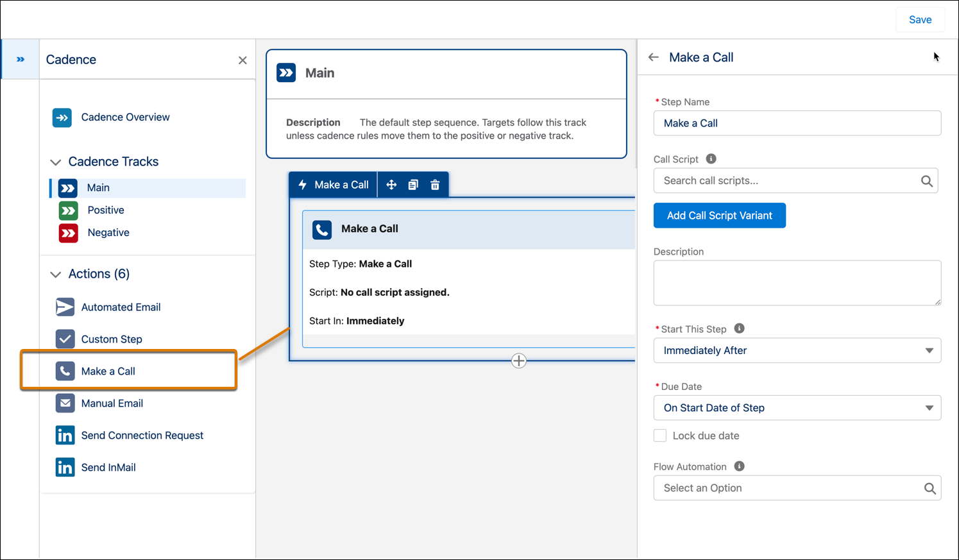
Task: Open the Due Date dropdown
Action: (x=797, y=408)
